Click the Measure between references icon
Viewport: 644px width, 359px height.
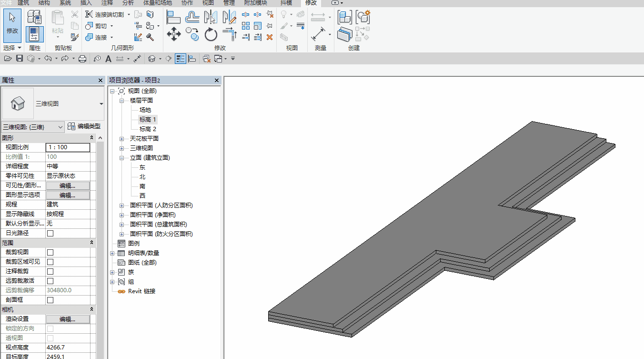[x=318, y=18]
